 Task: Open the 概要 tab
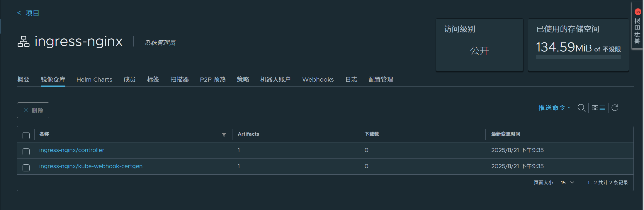coord(23,80)
